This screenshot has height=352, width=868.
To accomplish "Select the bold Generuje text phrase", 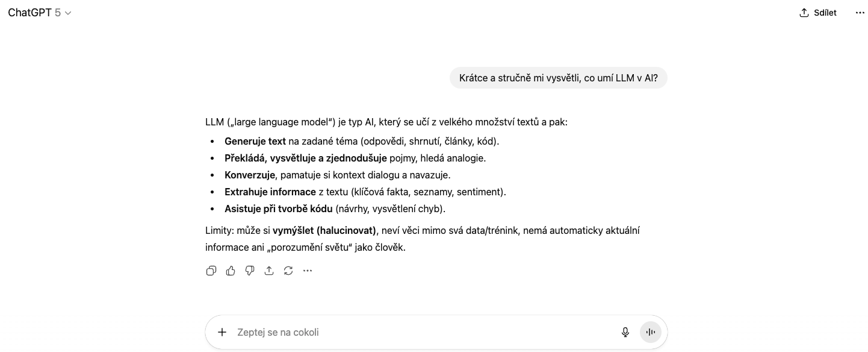I will [x=255, y=141].
